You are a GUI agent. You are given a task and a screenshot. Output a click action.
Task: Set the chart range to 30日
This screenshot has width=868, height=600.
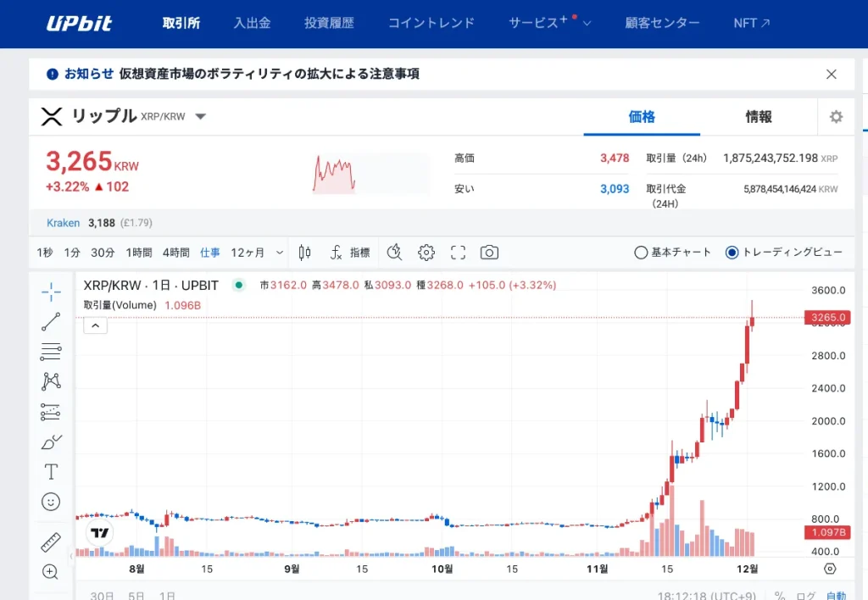tap(102, 596)
